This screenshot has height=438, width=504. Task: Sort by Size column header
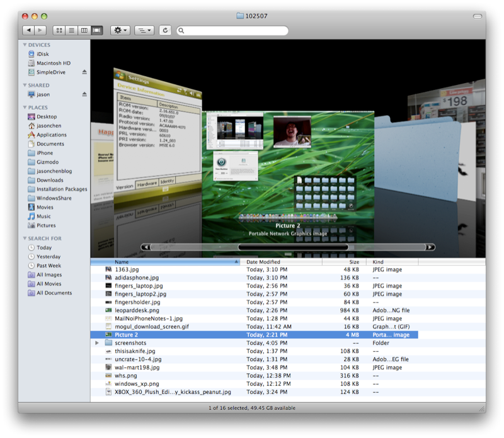344,262
